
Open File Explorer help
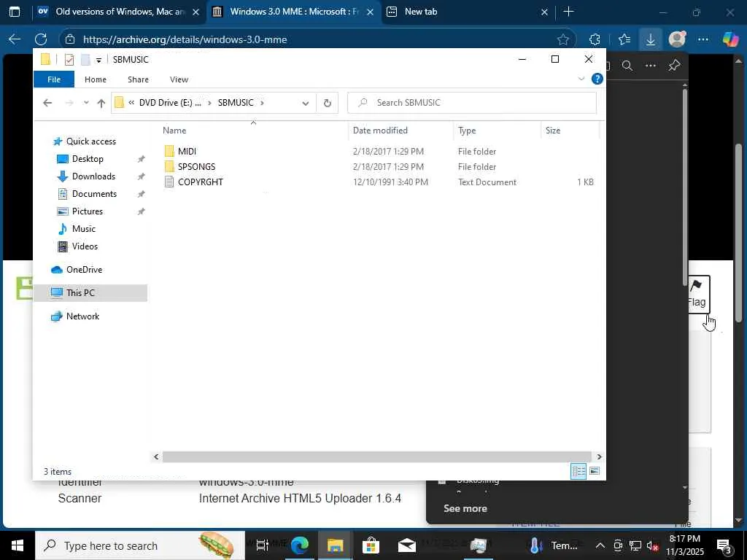pos(597,79)
